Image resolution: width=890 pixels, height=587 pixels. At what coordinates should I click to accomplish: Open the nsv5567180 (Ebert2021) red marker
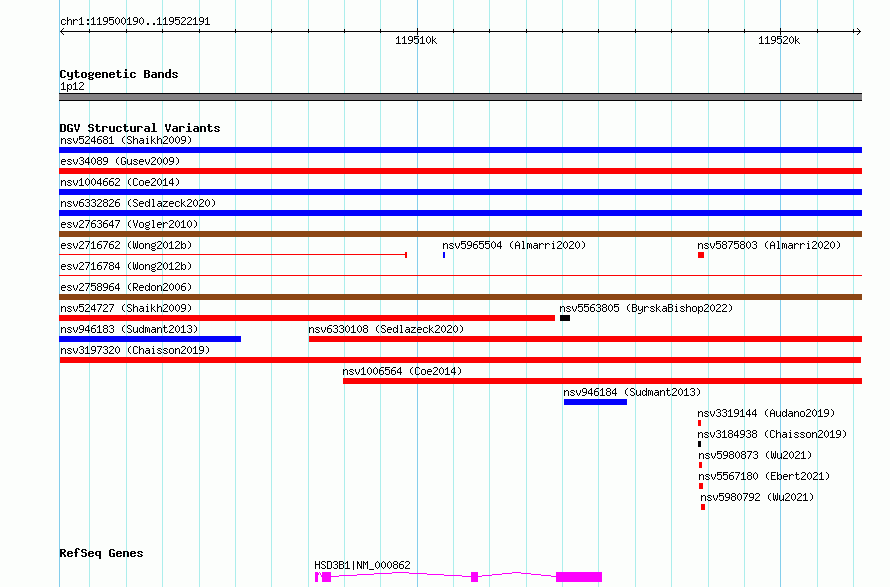tap(701, 486)
